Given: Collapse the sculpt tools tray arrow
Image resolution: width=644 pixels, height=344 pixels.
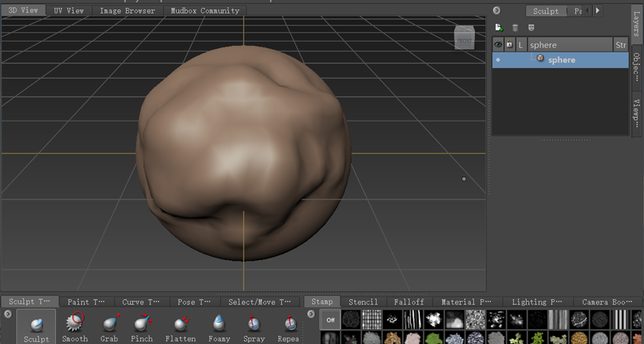Looking at the screenshot, I should [x=8, y=314].
